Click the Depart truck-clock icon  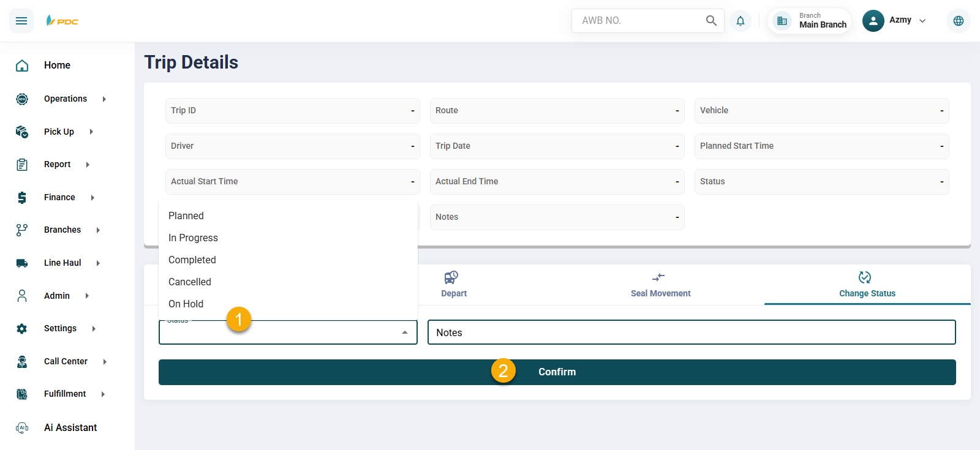[x=451, y=278]
